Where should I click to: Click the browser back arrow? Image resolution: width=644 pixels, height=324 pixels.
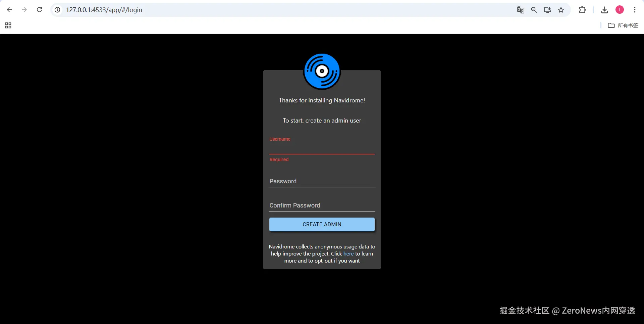click(9, 10)
